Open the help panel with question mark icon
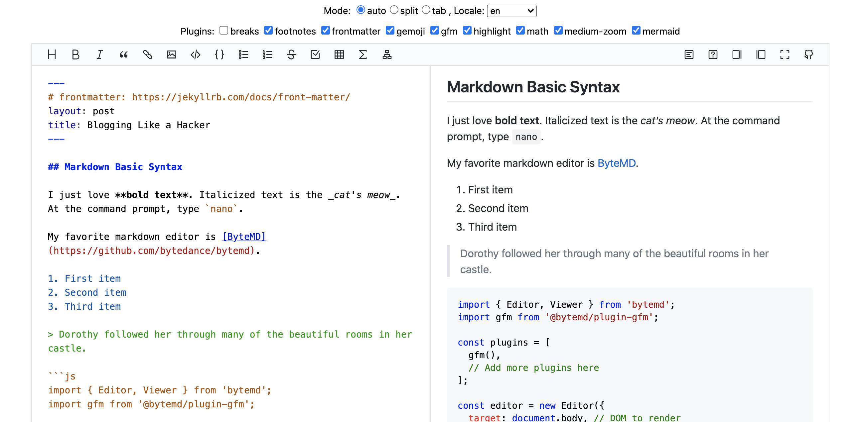868x422 pixels. [713, 54]
